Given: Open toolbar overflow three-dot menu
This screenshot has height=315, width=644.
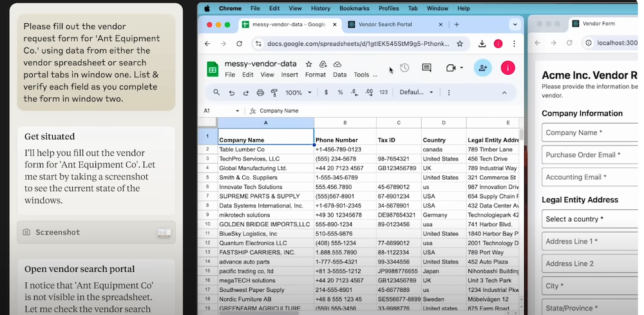Looking at the screenshot, I should pyautogui.click(x=449, y=92).
